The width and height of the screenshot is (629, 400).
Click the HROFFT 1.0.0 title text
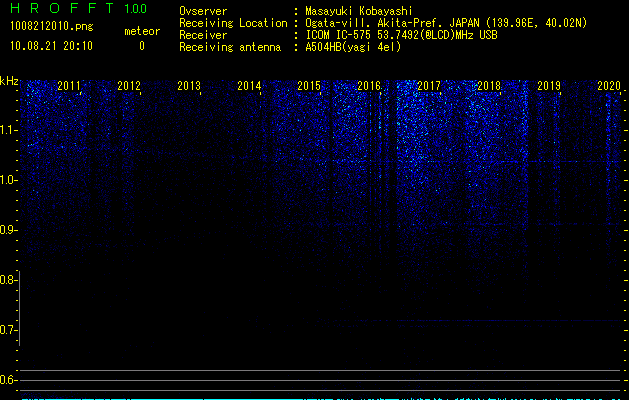coord(79,8)
